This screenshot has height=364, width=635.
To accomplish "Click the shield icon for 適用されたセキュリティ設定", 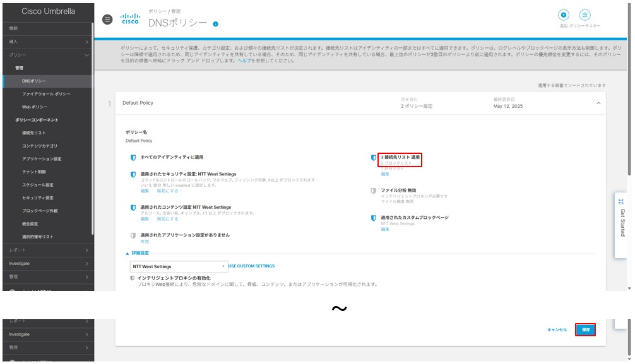I will point(133,175).
